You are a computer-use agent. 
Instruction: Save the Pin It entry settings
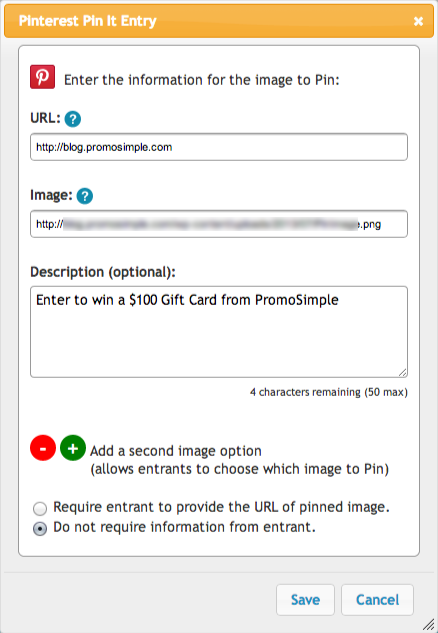[x=305, y=600]
